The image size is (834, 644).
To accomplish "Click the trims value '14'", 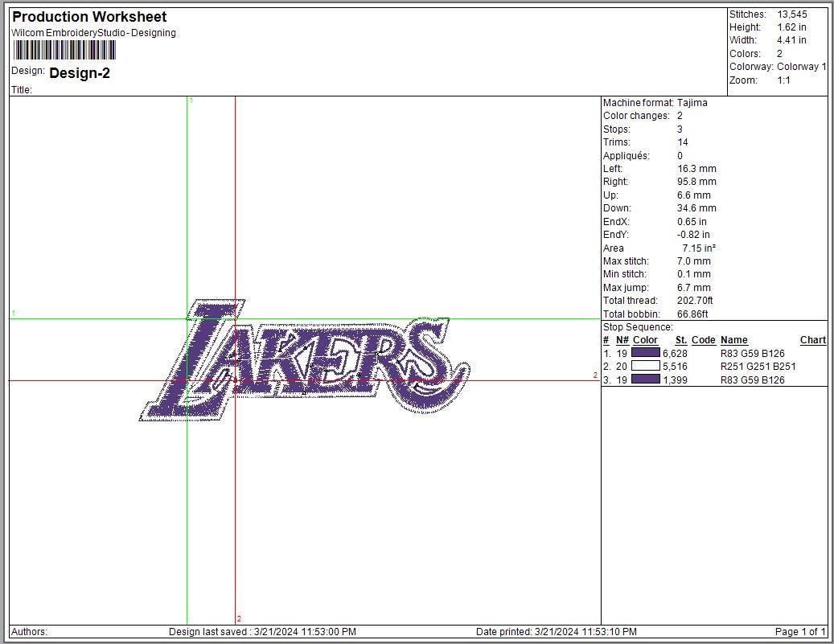I will point(683,142).
